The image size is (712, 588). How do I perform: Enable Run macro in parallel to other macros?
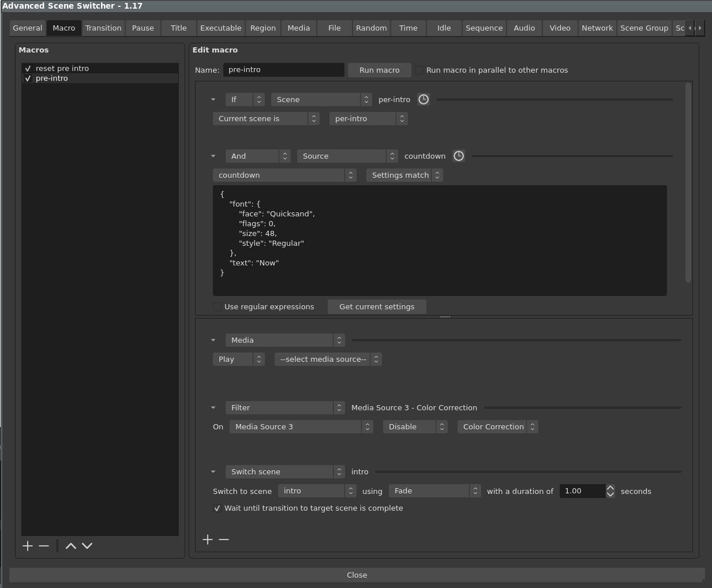[419, 70]
